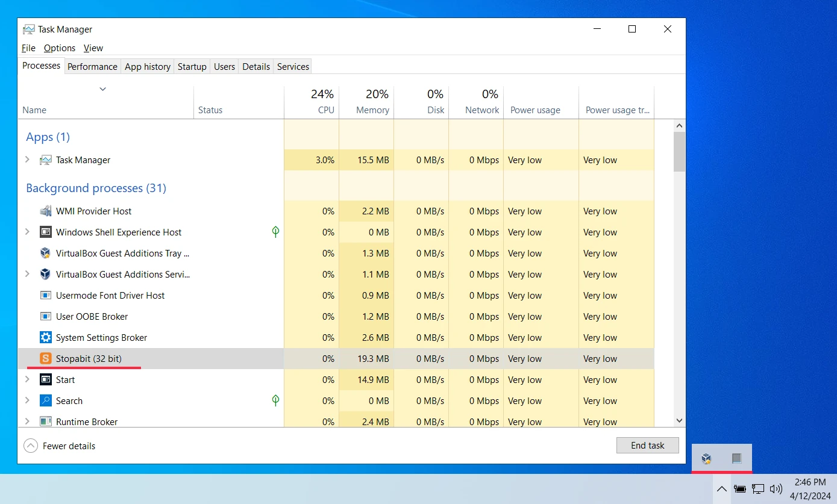Sort by the Memory column header
837x504 pixels.
click(366, 102)
